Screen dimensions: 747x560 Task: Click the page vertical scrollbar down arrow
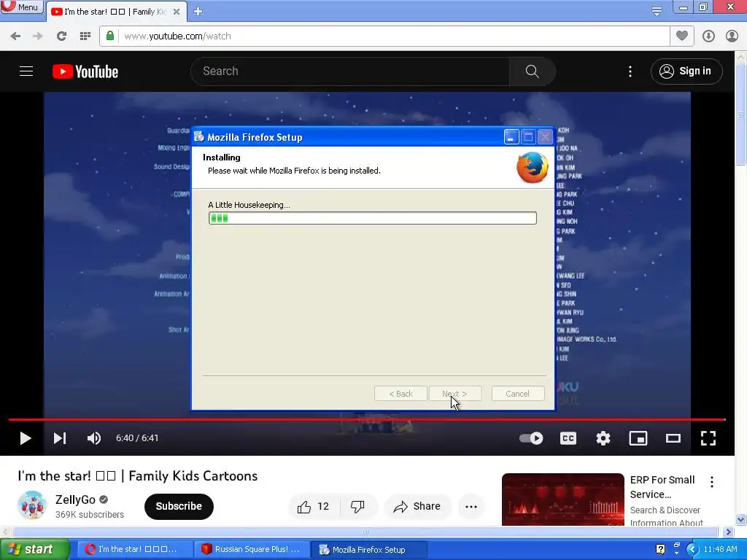pos(741,519)
